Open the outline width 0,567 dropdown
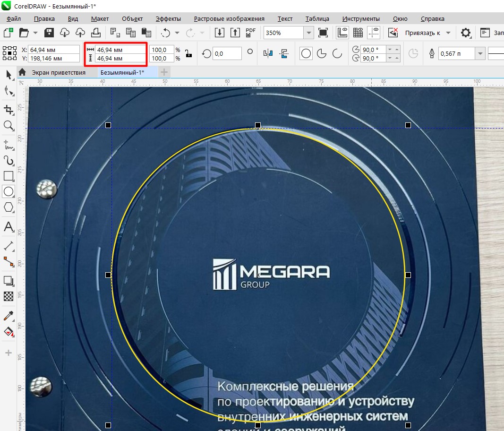 [480, 53]
